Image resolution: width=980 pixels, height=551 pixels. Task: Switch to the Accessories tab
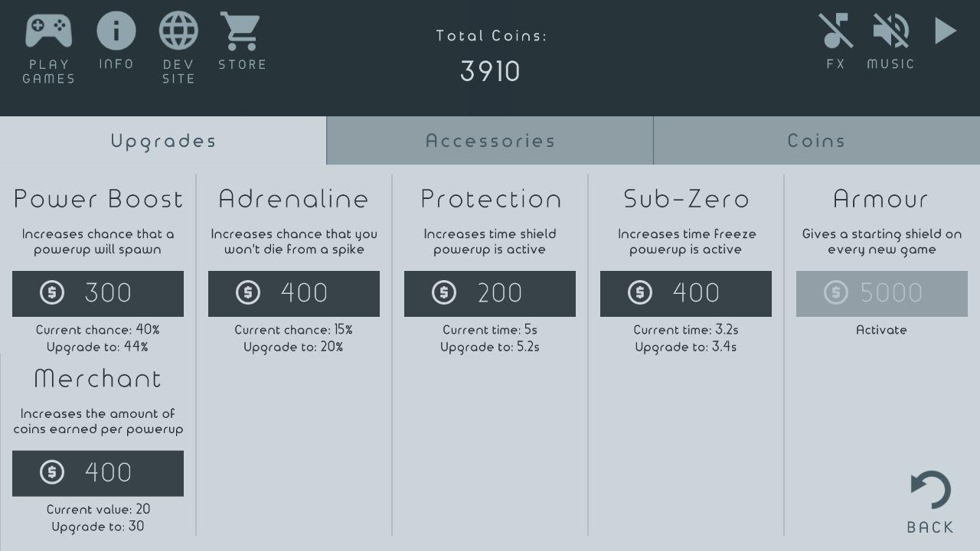pos(490,141)
